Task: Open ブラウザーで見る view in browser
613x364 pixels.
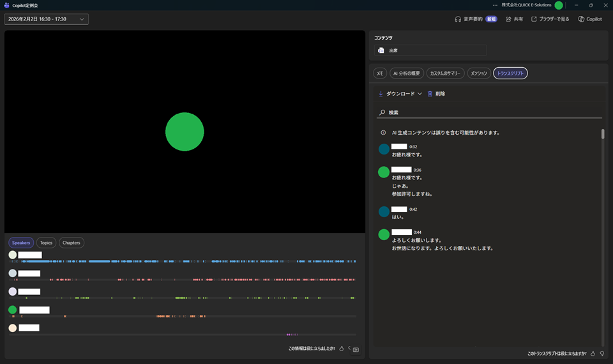Action: point(534,19)
